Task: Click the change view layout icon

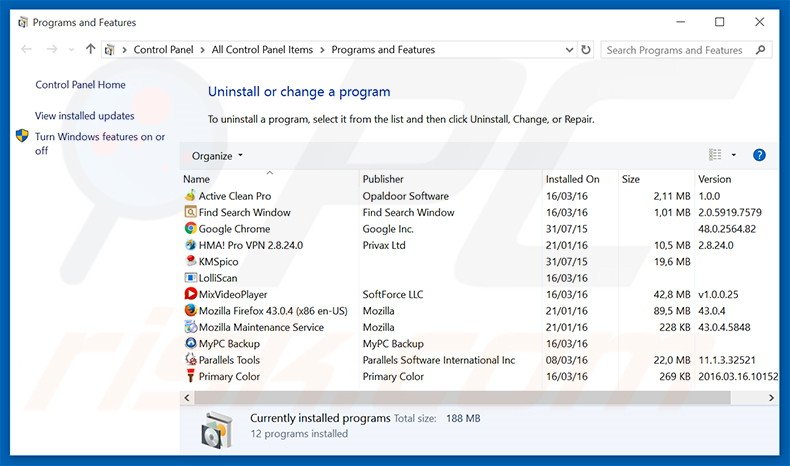Action: click(x=714, y=155)
